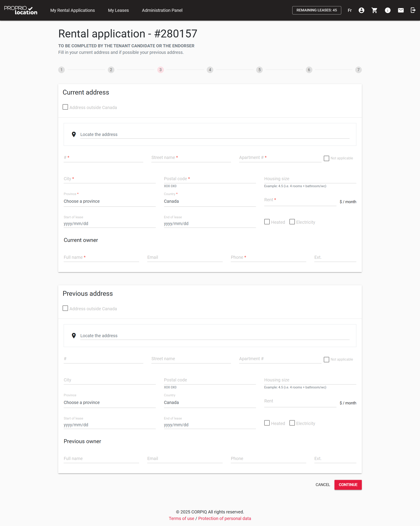Click the Proprio Location logo
The width and height of the screenshot is (420, 526).
coord(21,10)
